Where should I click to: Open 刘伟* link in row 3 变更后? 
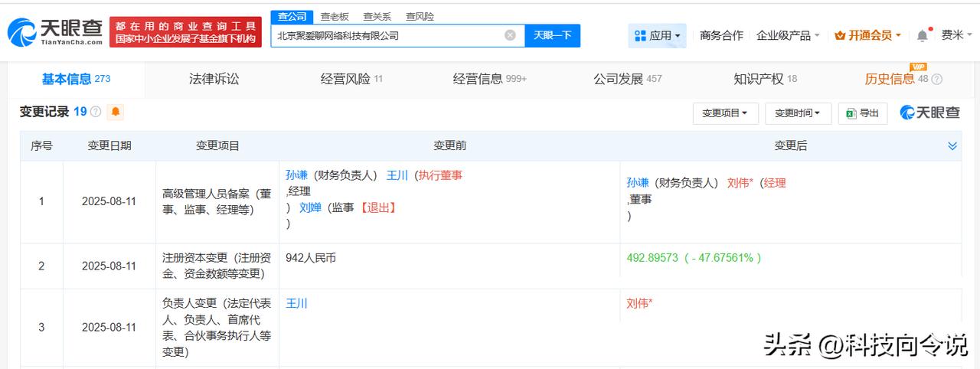pyautogui.click(x=639, y=303)
